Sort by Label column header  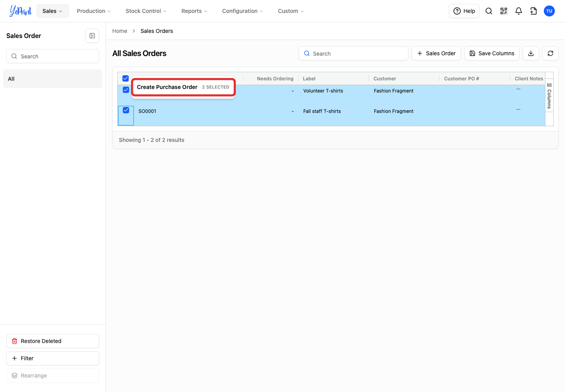point(309,79)
